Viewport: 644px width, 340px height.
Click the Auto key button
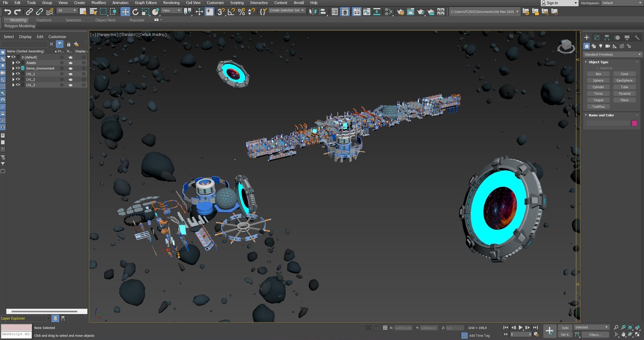(x=565, y=328)
